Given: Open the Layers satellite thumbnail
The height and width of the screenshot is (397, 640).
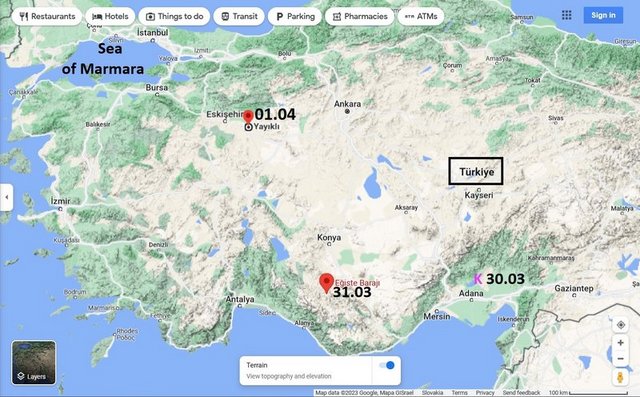Looking at the screenshot, I should pyautogui.click(x=33, y=363).
